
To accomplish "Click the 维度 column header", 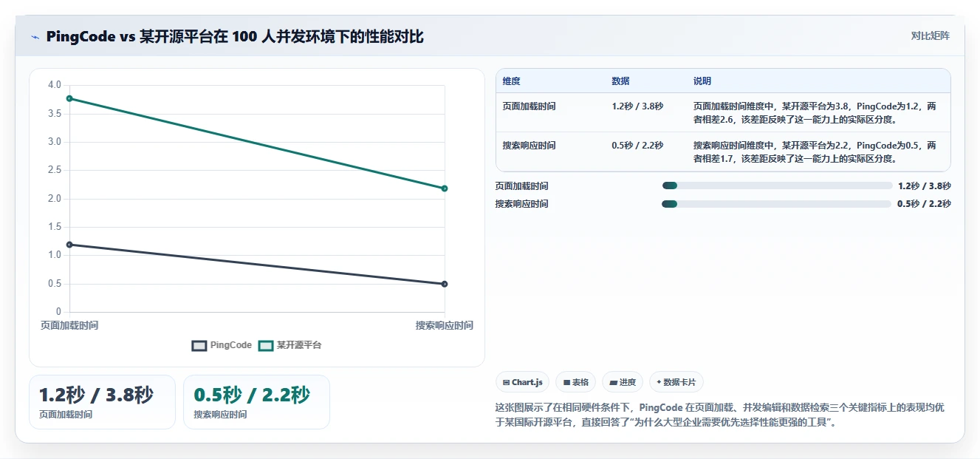I will 511,81.
